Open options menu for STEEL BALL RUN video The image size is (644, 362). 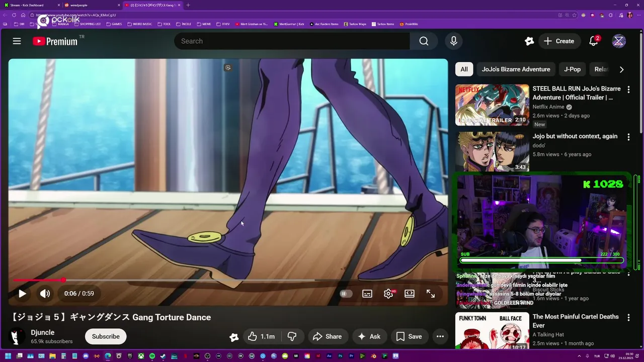point(628,89)
